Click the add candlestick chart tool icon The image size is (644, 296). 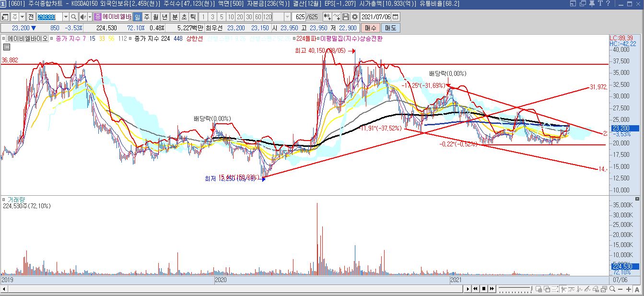[x=327, y=17]
